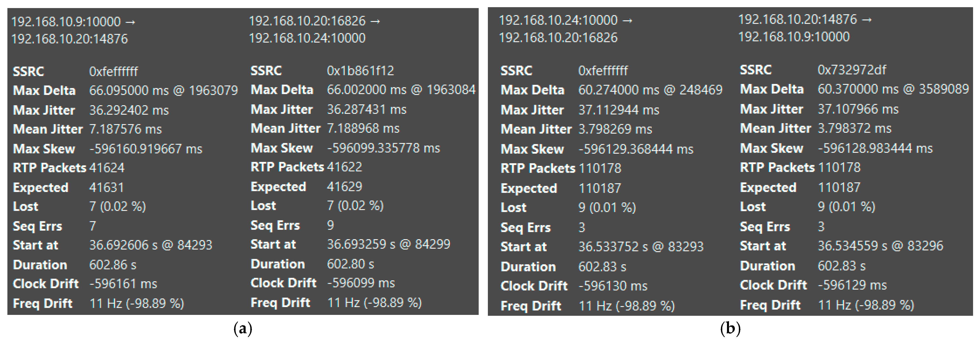Click the stream header 192.168.10.9:10000 → 192.168.10.20:14876
Viewport: 980px width, 344px height.
(73, 30)
